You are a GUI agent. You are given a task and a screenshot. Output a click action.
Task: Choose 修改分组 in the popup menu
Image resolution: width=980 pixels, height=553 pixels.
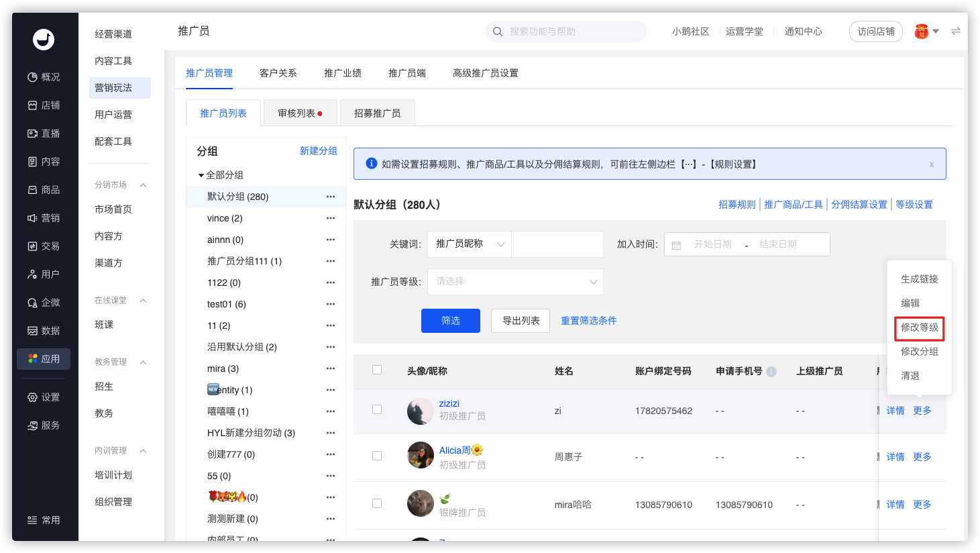(x=920, y=352)
